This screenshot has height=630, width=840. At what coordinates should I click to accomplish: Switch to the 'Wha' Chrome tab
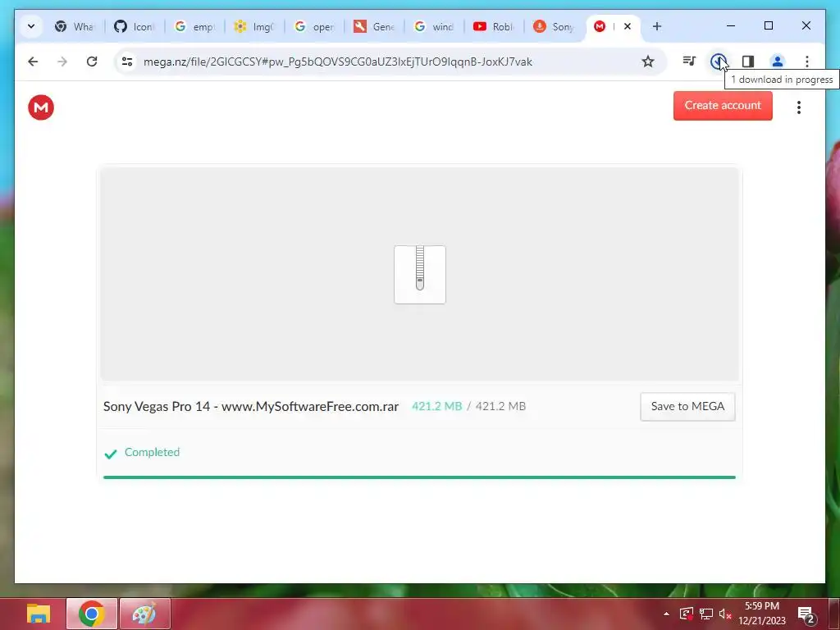point(75,26)
